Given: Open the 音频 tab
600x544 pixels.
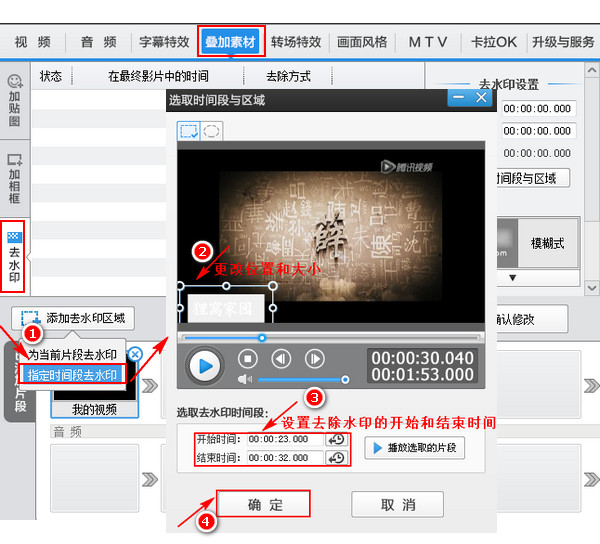Looking at the screenshot, I should (99, 42).
